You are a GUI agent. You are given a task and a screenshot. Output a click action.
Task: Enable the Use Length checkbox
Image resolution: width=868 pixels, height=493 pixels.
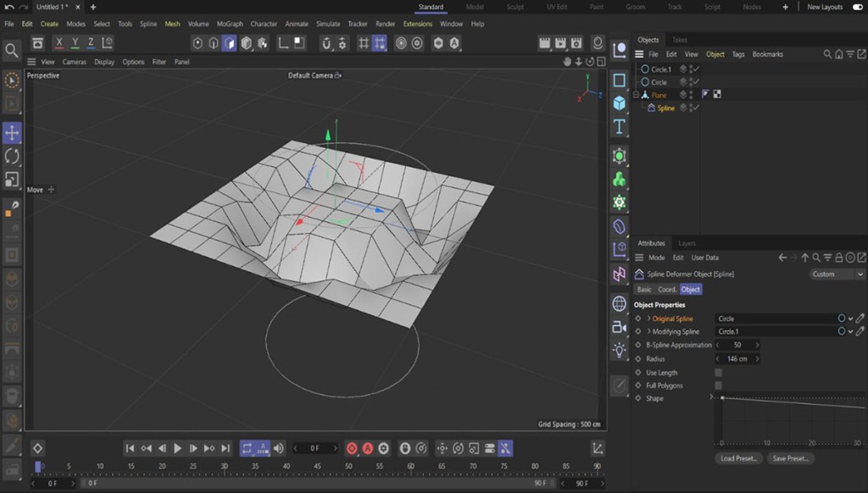[719, 373]
